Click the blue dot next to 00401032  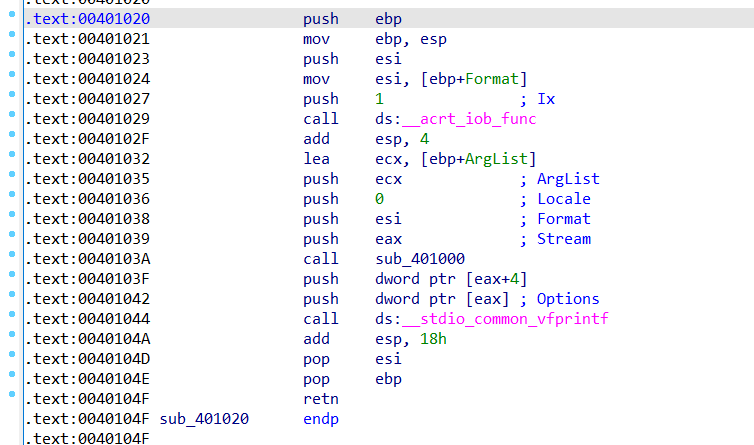click(x=10, y=159)
